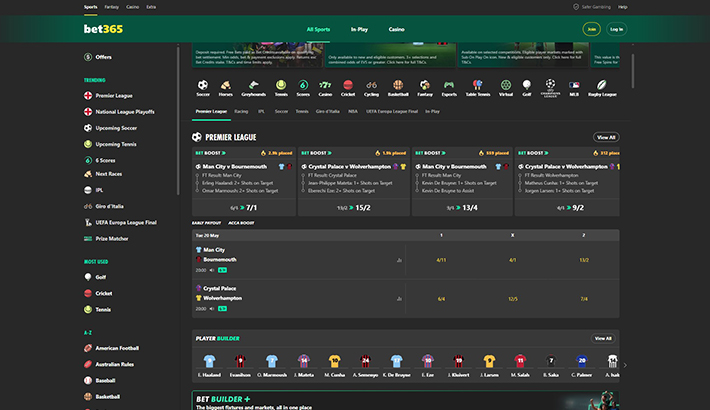Switch to Premier League tab
This screenshot has width=710, height=410.
[211, 111]
